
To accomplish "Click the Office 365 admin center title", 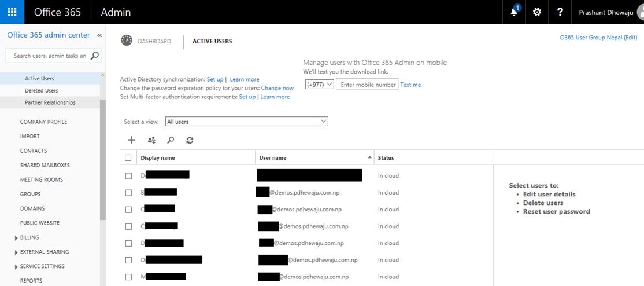I will point(49,35).
